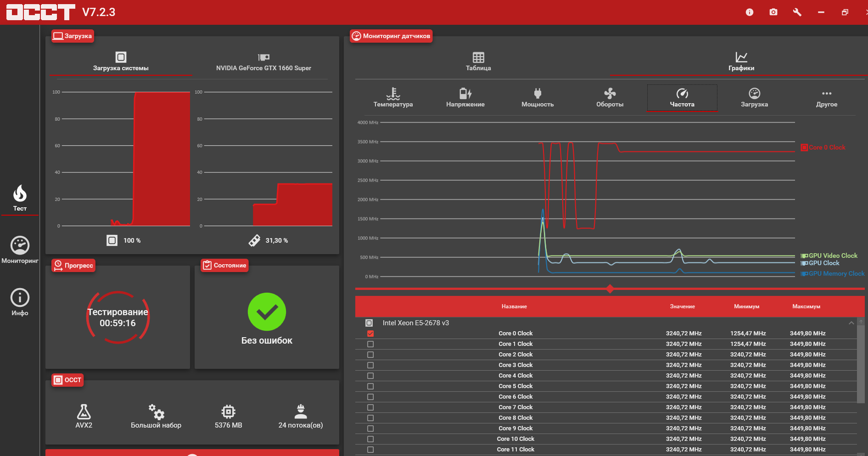
Task: Open the Другое more options menu
Action: click(827, 97)
